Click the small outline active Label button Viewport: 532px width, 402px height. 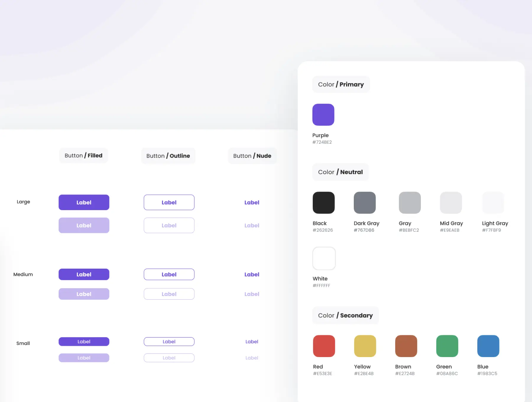pos(169,341)
